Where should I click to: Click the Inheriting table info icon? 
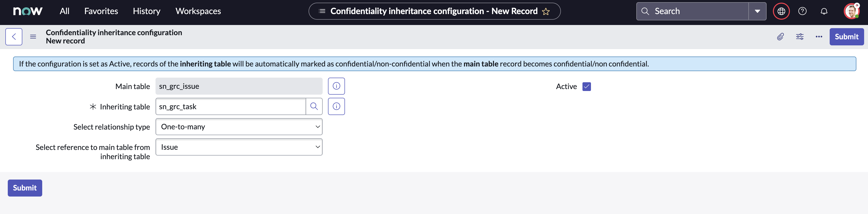pyautogui.click(x=336, y=107)
